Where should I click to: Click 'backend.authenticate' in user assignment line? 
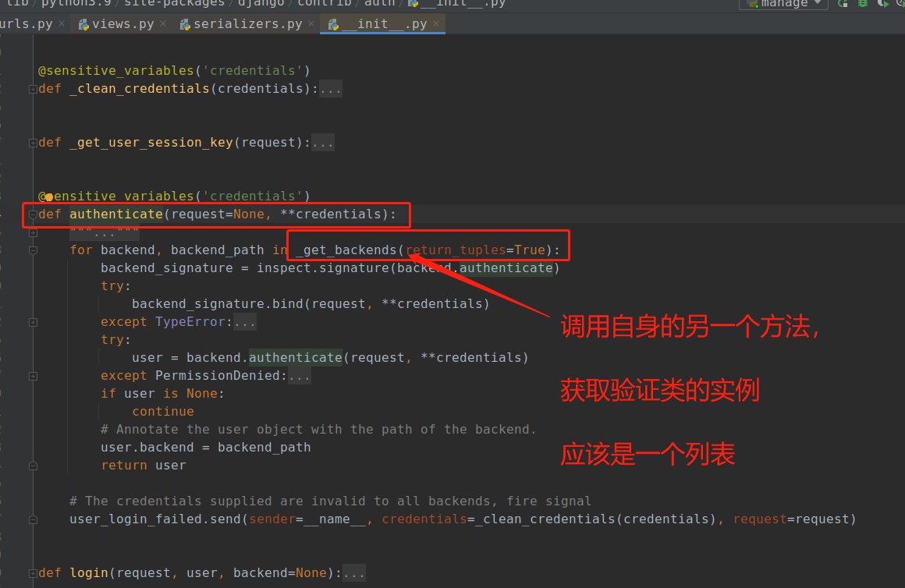[x=264, y=357]
